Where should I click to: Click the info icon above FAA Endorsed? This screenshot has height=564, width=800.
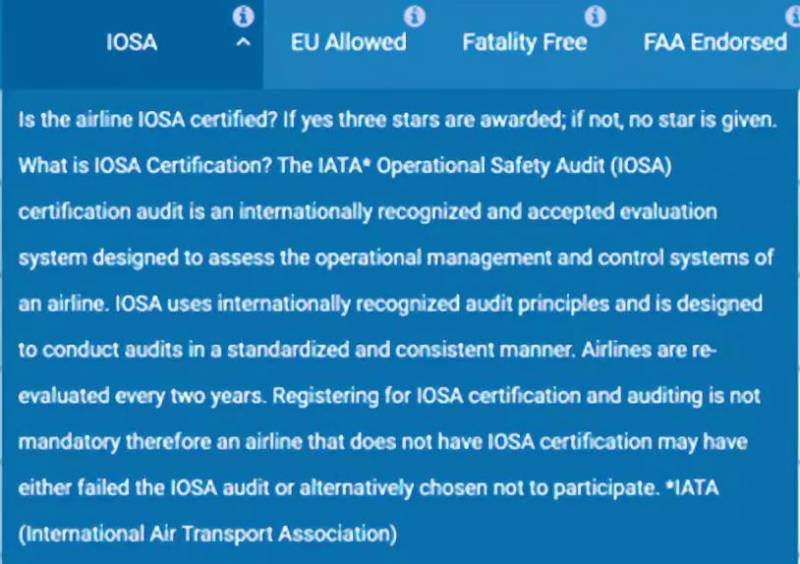pos(777,17)
